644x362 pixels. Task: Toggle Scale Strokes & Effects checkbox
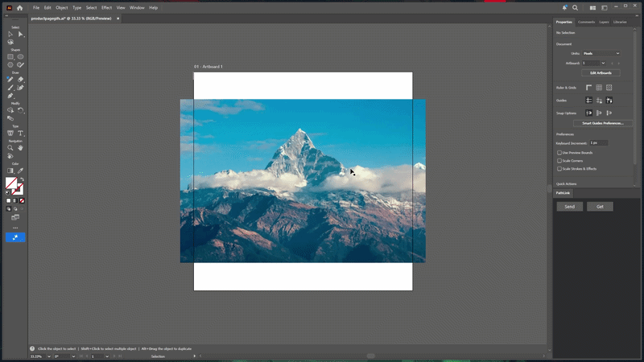[x=559, y=169]
